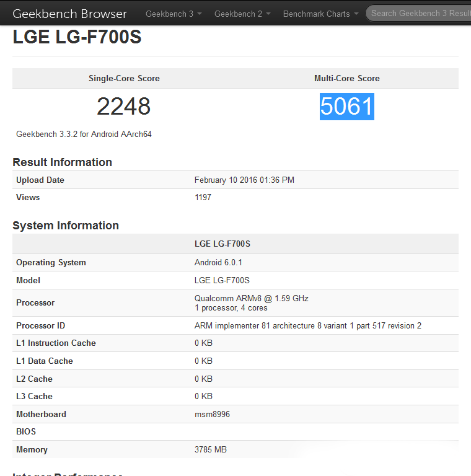Click the Result Information section heading
The height and width of the screenshot is (476, 471).
(x=62, y=162)
